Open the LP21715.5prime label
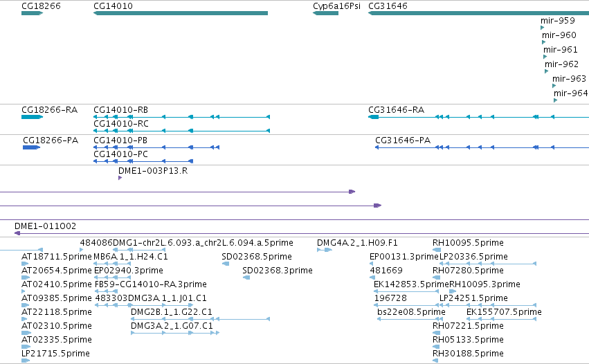Viewport: 589px width, 364px height. pyautogui.click(x=55, y=354)
